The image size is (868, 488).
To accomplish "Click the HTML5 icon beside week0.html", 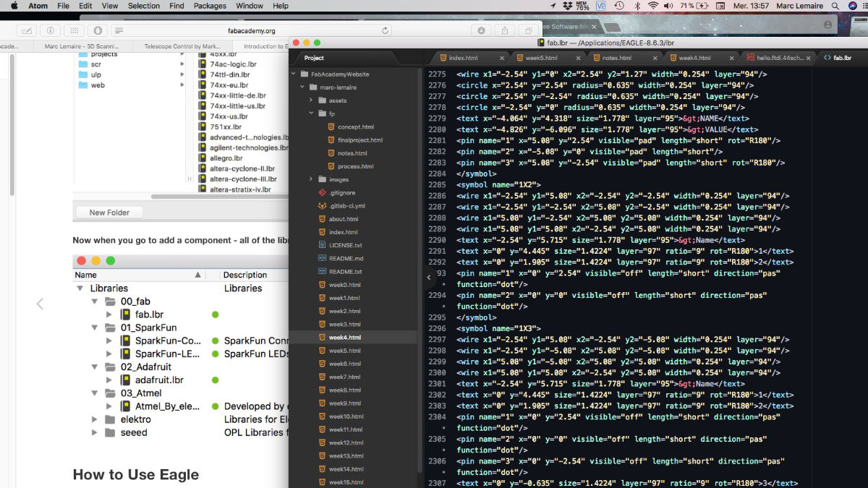I will tap(323, 285).
